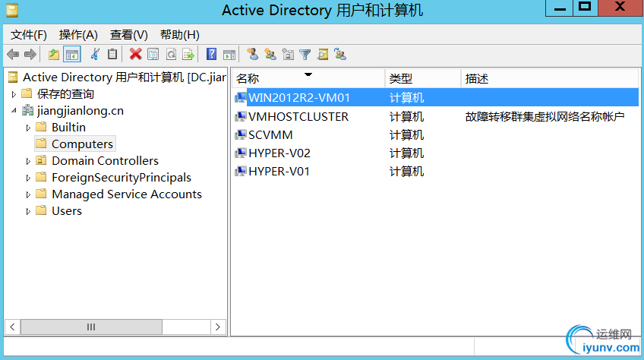Click the tree pane scroll right arrow

218,327
